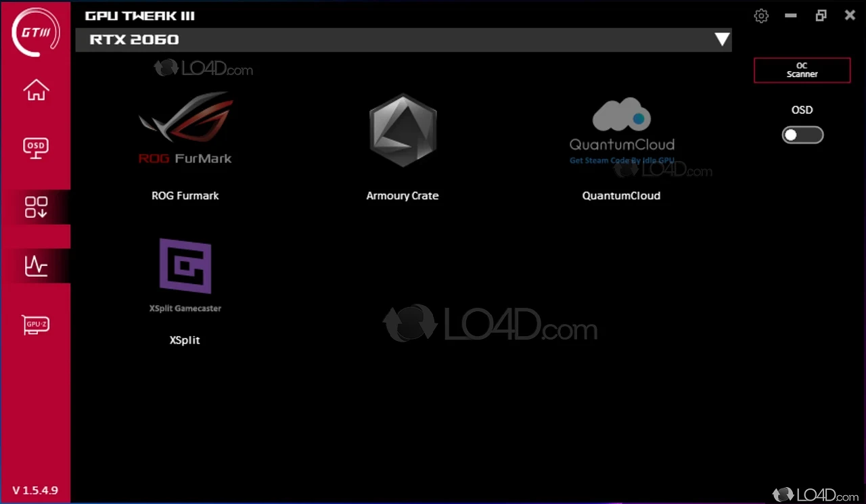Launch GPU-Z from the sidebar
This screenshot has width=866, height=504.
(36, 325)
